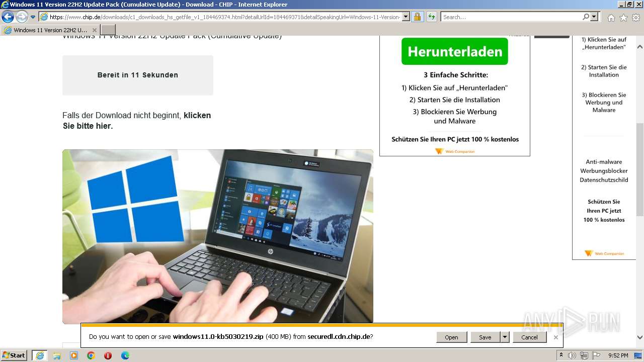The width and height of the screenshot is (644, 362).
Task: Launch Windows Media Player from taskbar
Action: point(74,355)
